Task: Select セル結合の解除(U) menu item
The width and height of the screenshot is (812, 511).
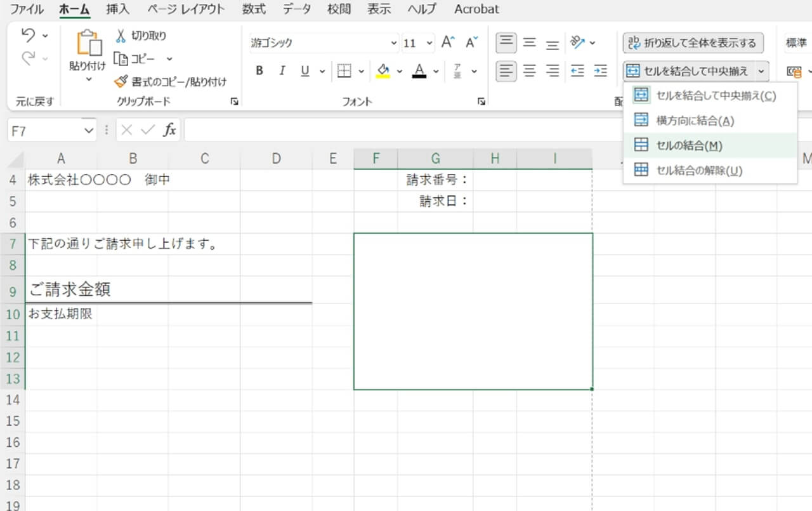Action: [710, 170]
